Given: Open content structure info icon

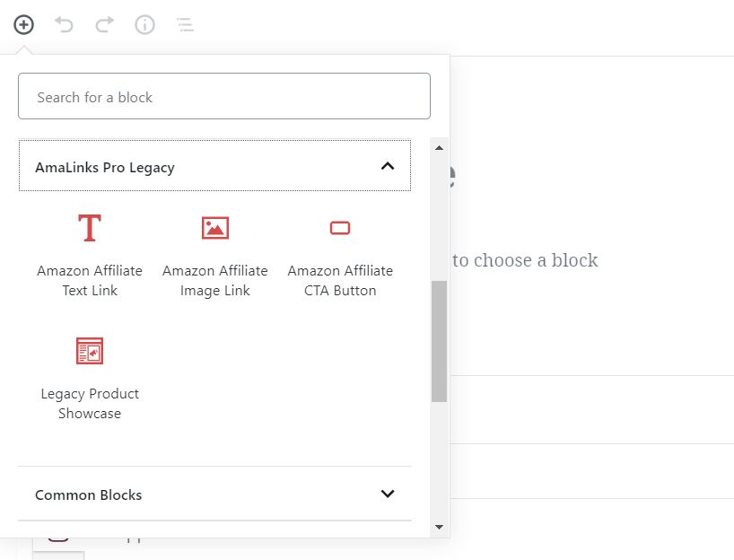Looking at the screenshot, I should pyautogui.click(x=144, y=25).
